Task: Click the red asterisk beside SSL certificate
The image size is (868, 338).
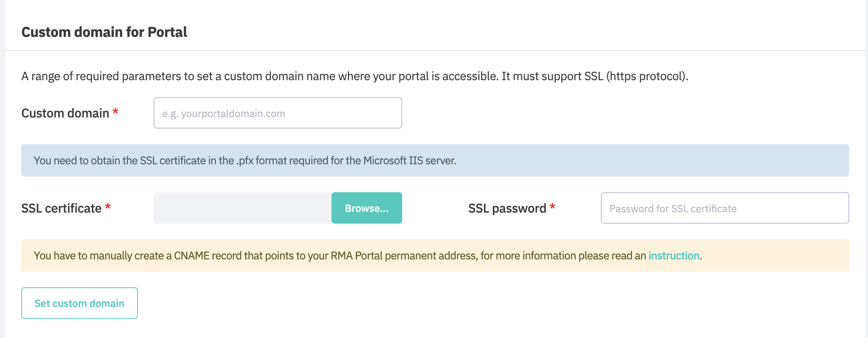Action: (x=108, y=207)
